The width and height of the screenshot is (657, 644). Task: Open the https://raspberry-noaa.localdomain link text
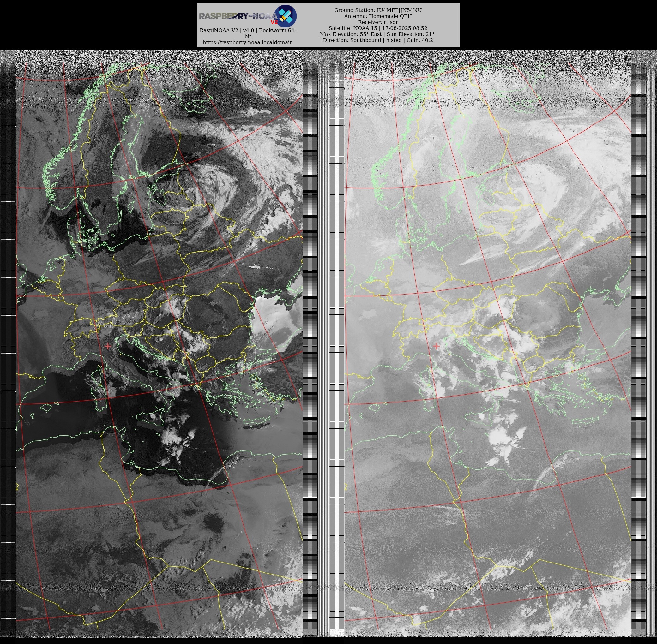point(248,42)
